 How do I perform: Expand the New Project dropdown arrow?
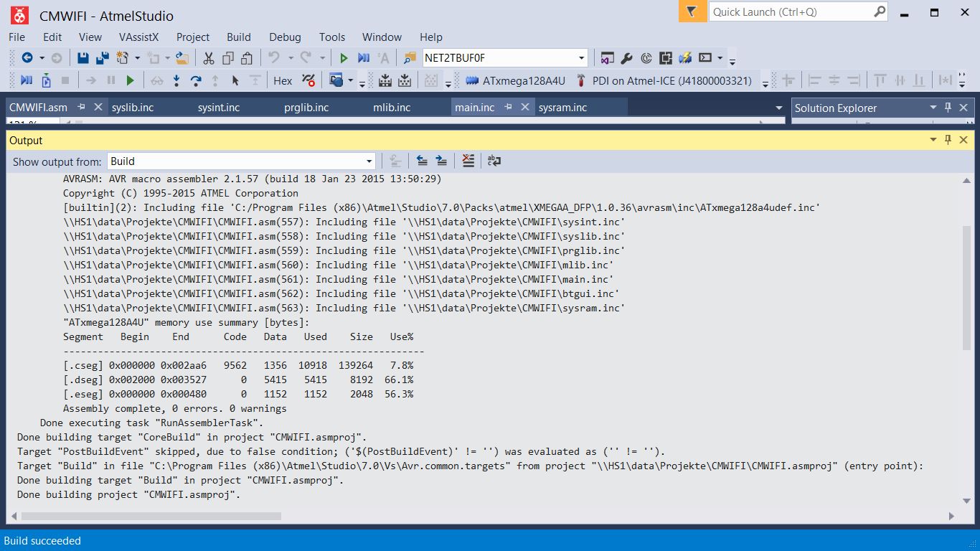[137, 58]
